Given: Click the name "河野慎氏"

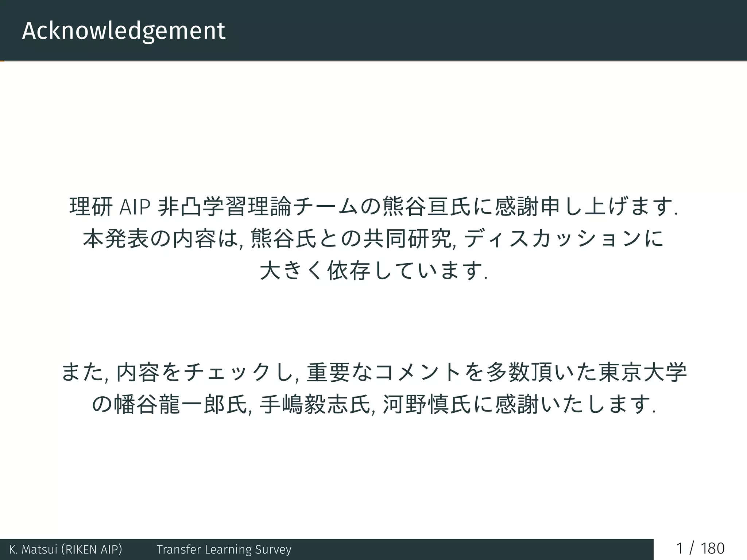Looking at the screenshot, I should coord(427,405).
